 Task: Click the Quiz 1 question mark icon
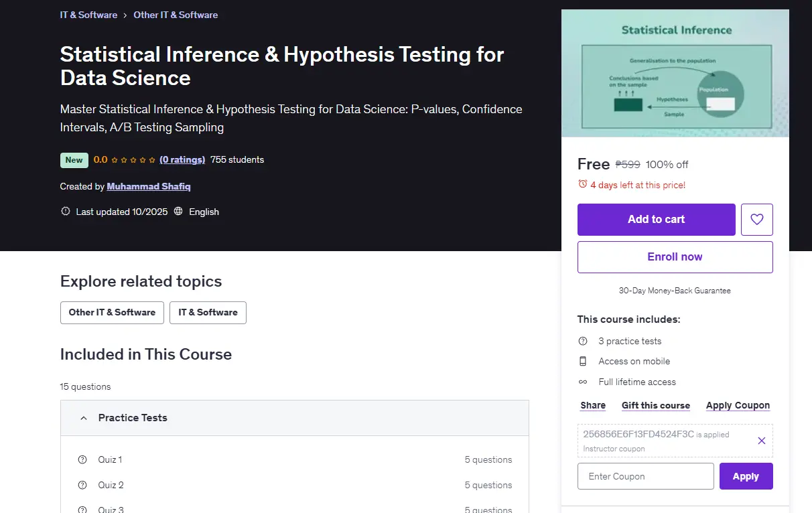pyautogui.click(x=82, y=459)
